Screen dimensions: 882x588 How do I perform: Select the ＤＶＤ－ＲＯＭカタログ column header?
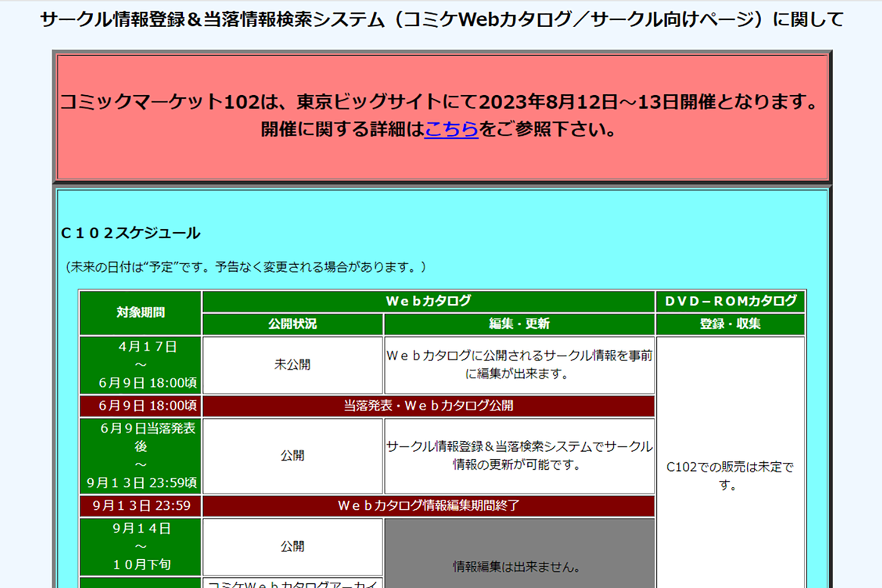pyautogui.click(x=731, y=301)
